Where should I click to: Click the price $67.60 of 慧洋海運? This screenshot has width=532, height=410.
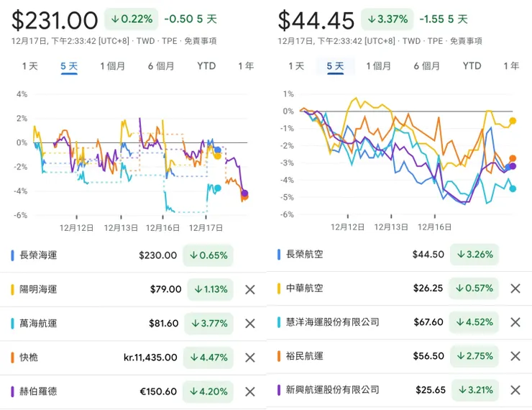point(428,322)
